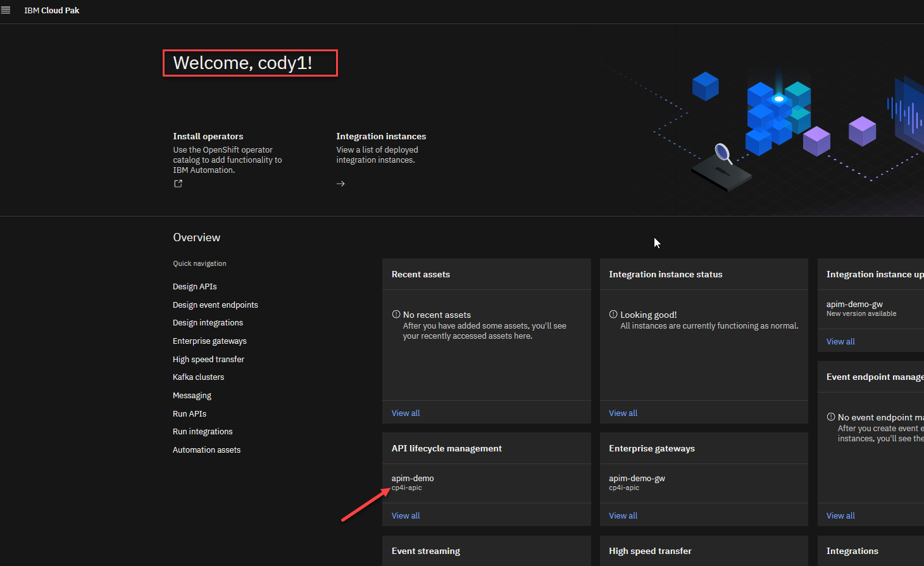Viewport: 924px width, 566px height.
Task: Open the hamburger navigation menu
Action: coord(6,10)
